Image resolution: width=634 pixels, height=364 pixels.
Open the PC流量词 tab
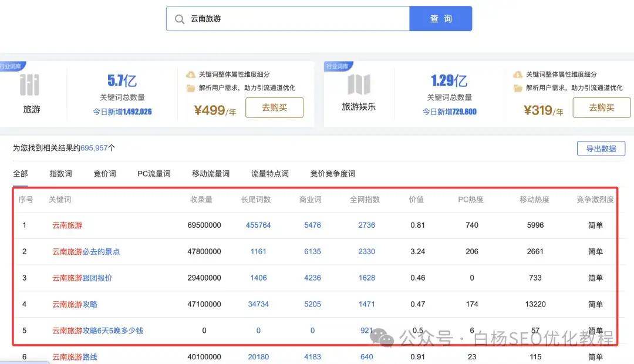click(x=154, y=174)
